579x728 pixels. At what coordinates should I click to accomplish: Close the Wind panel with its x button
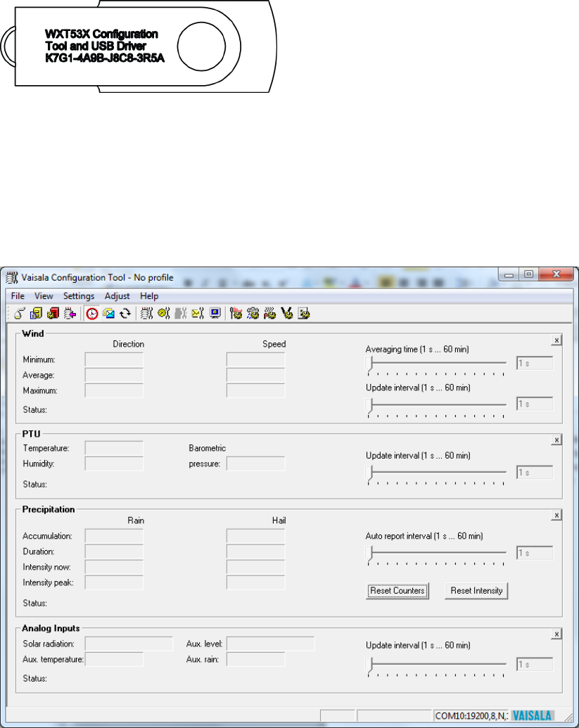[x=556, y=340]
